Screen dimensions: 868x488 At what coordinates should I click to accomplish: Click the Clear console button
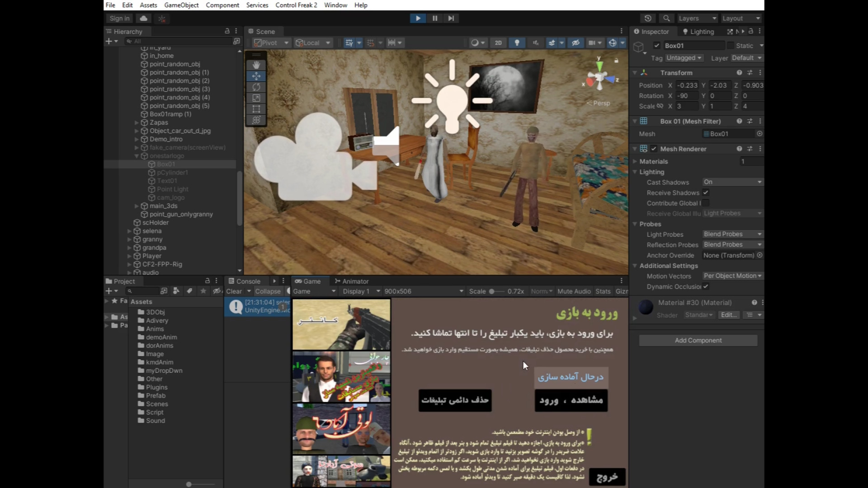[234, 291]
